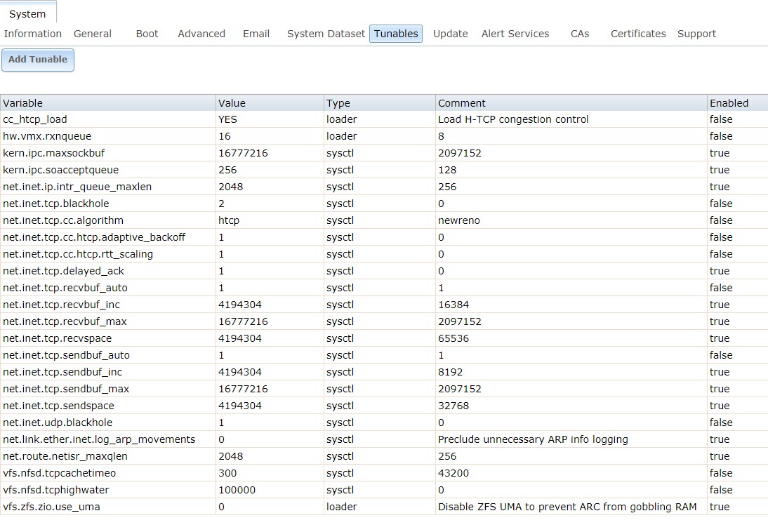Select the cc_htcp_load tunable row
This screenshot has height=532, width=768.
(35, 119)
